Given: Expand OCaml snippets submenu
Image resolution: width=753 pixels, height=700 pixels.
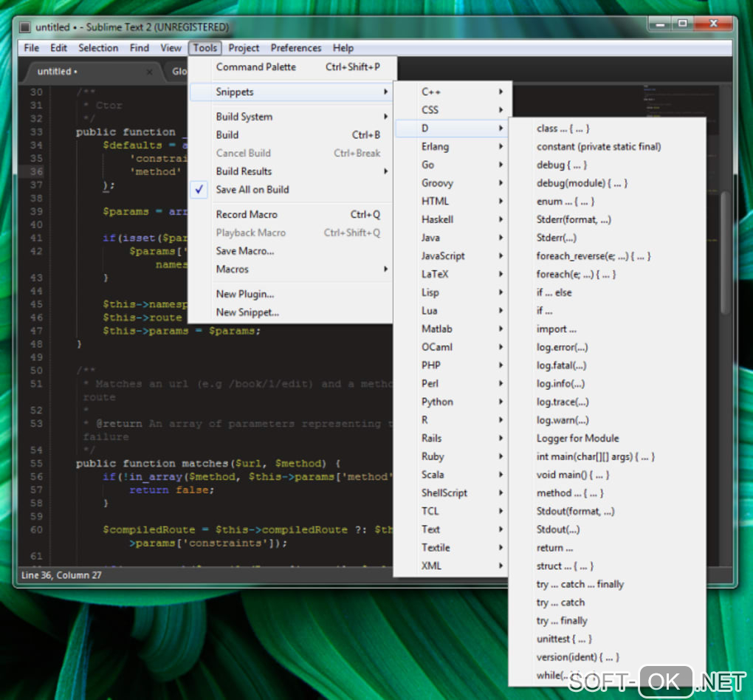Looking at the screenshot, I should point(453,347).
